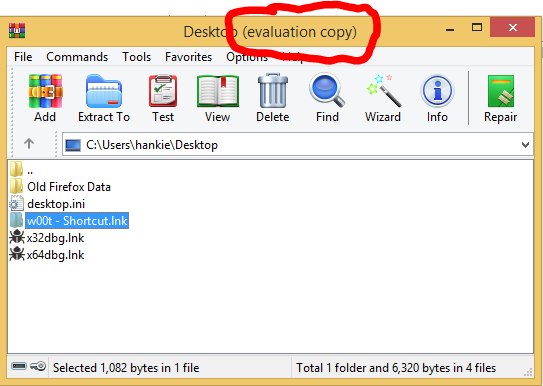
Task: Select the desktop.ini file name
Action: pyautogui.click(x=56, y=204)
